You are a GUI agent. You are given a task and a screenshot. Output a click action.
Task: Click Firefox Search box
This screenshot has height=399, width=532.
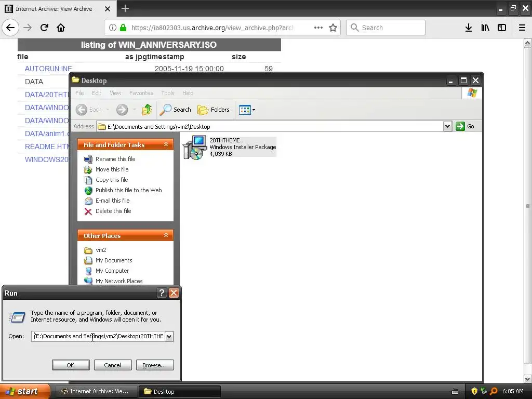[386, 28]
